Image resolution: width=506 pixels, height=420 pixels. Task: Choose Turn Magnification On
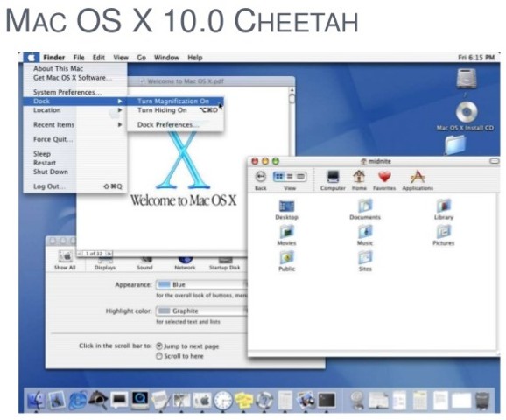[175, 101]
